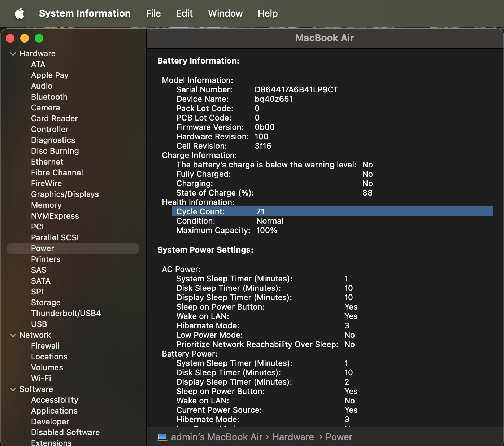The width and height of the screenshot is (504, 446).
Task: Select Bluetooth in the sidebar
Action: pyautogui.click(x=49, y=97)
